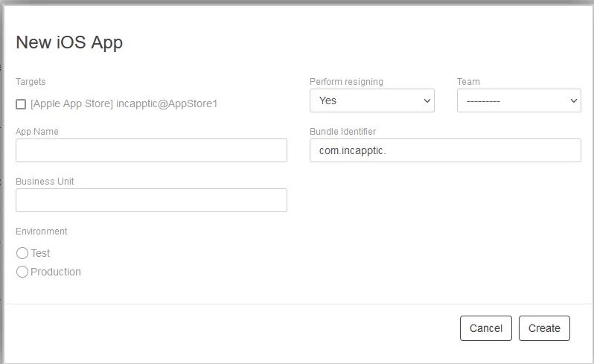The width and height of the screenshot is (594, 364).
Task: Click the Create button
Action: (544, 328)
